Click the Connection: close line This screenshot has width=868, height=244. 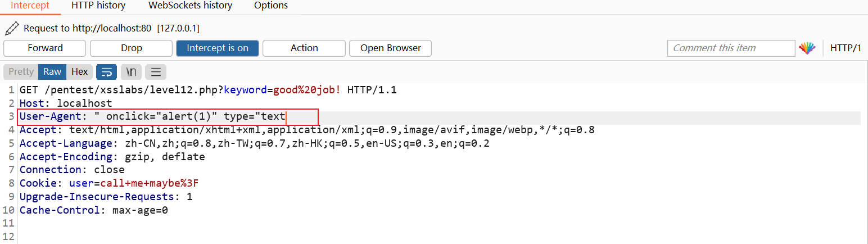coord(72,170)
